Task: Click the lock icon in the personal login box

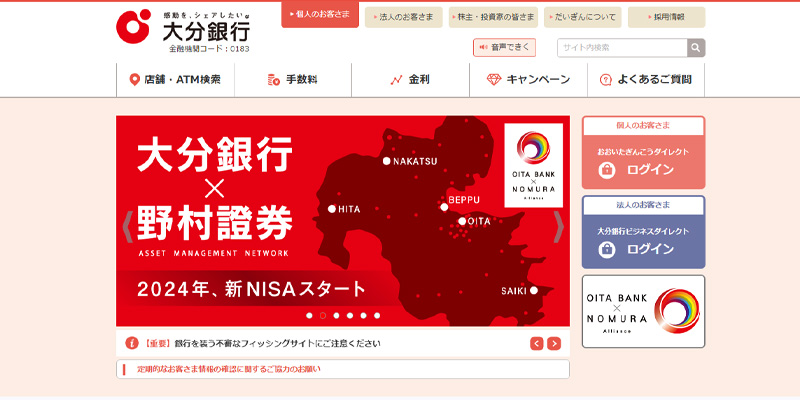Action: (607, 170)
